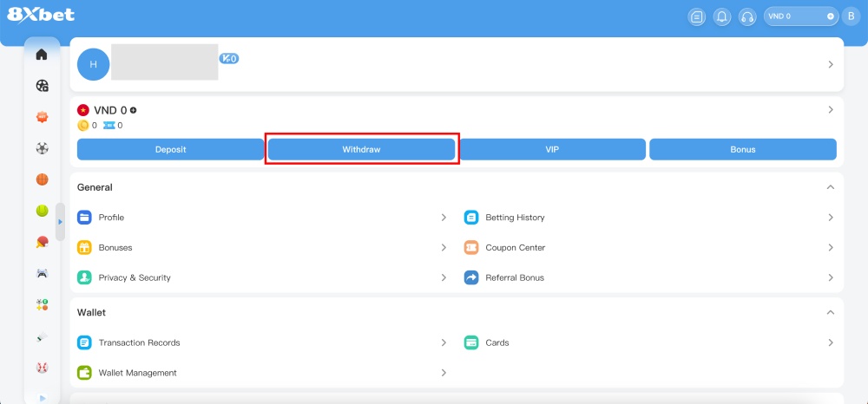Viewport: 868px width, 404px height.
Task: Click the chevron on Coupon Center row
Action: click(831, 248)
